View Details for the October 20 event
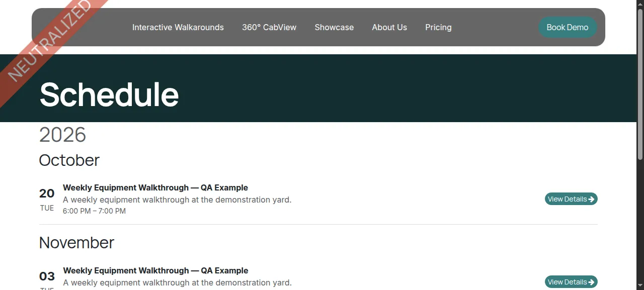Viewport: 644px width, 290px height. tap(571, 199)
